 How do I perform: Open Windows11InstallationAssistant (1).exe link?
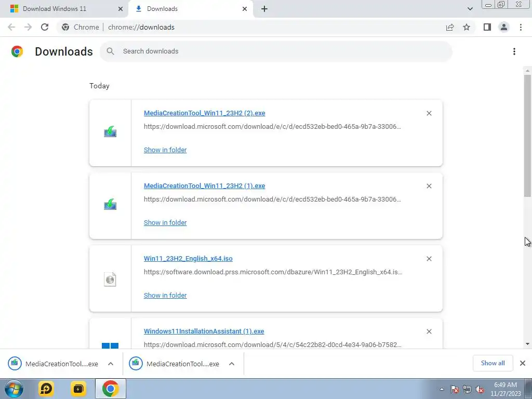pos(204,331)
